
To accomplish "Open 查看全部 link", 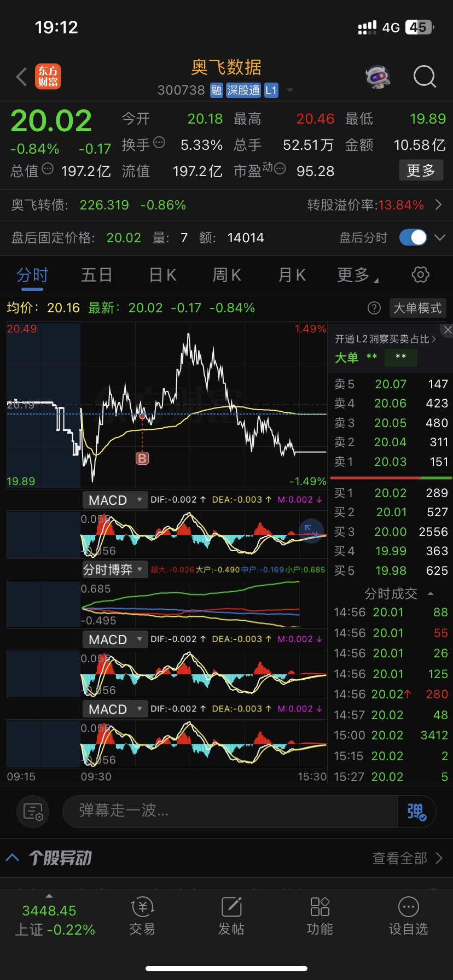I will coord(407,858).
